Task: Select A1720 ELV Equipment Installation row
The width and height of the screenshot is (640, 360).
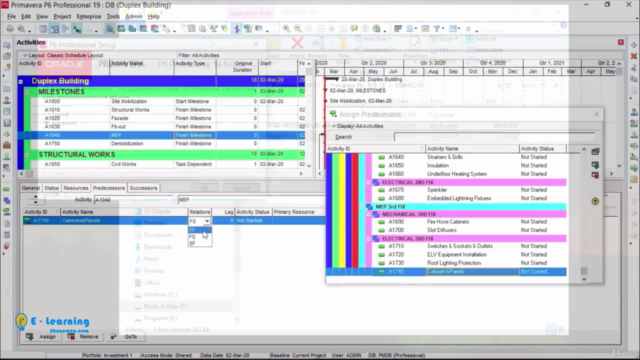Action: (x=469, y=255)
